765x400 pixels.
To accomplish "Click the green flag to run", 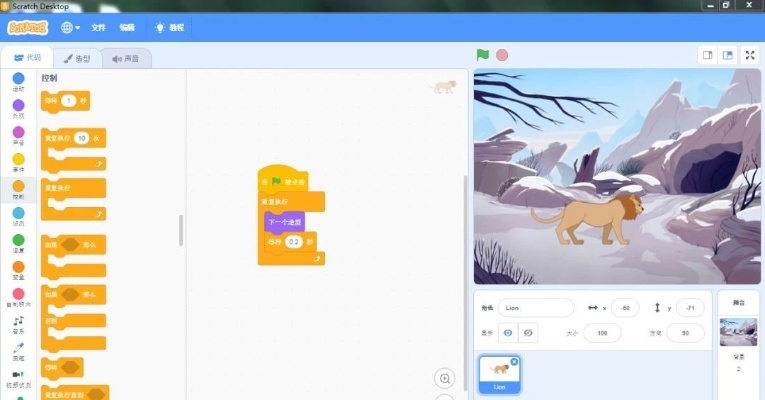I will pyautogui.click(x=483, y=55).
